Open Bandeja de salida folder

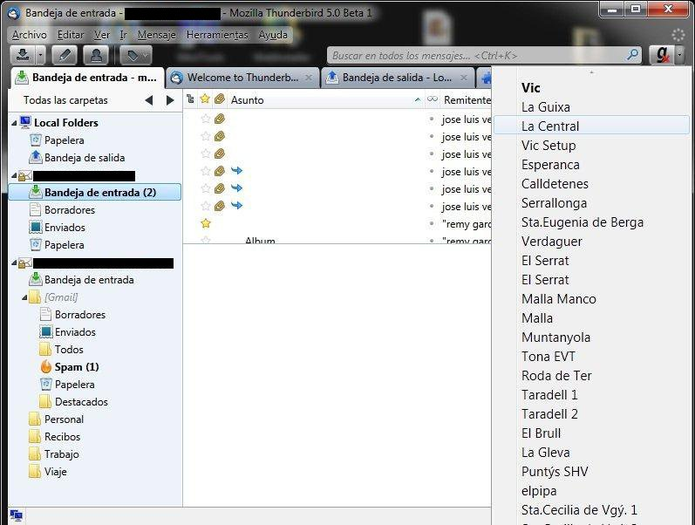pos(84,157)
